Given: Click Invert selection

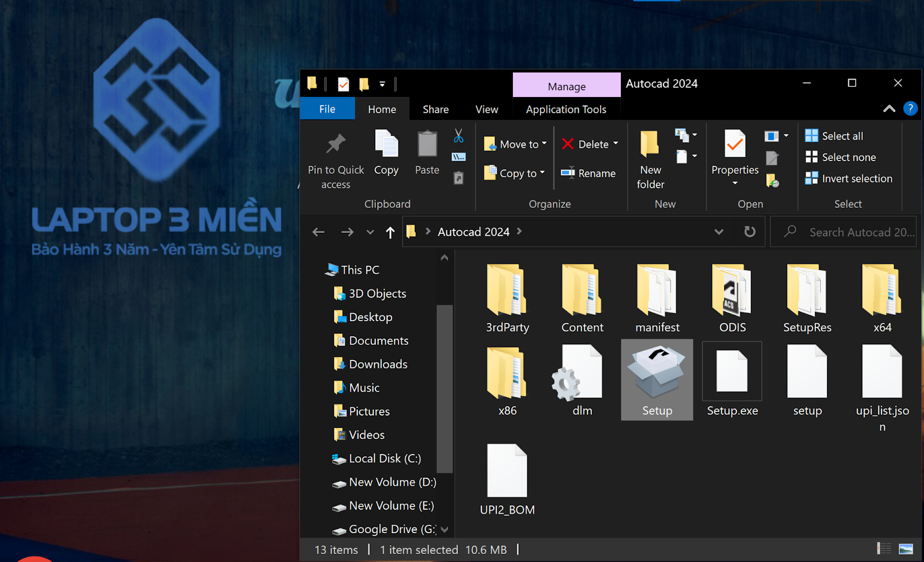Looking at the screenshot, I should (x=848, y=178).
